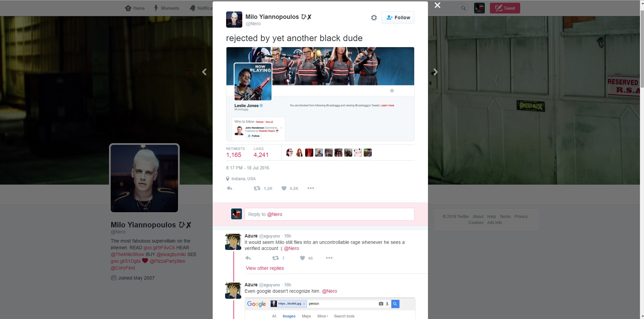Click View other replies link
Screen dimensions: 644x319
click(265, 268)
